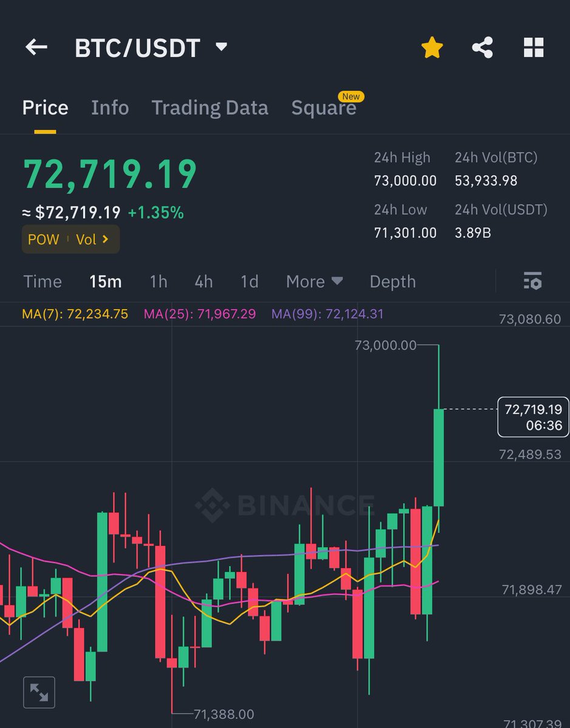Switch chart to Depth view
Screen dimensions: 570x728
click(x=392, y=281)
